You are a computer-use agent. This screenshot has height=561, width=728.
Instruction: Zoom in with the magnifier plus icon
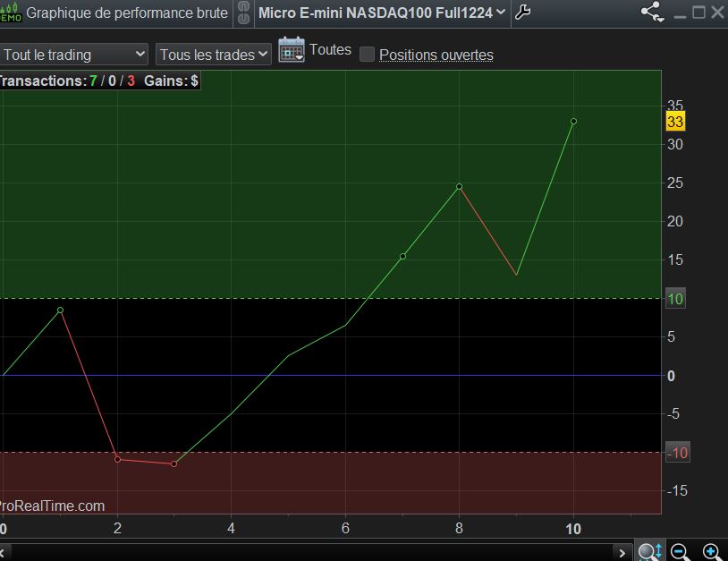712,552
